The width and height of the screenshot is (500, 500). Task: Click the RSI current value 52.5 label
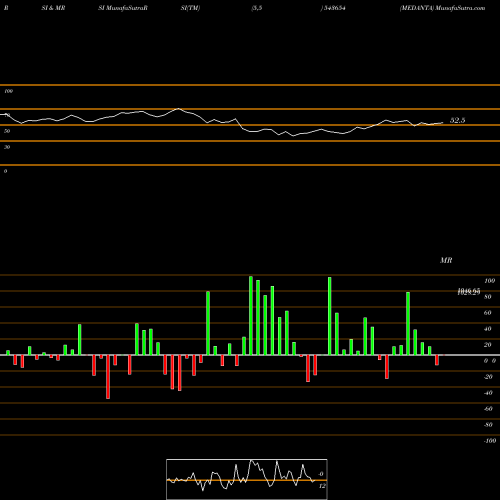tap(457, 120)
